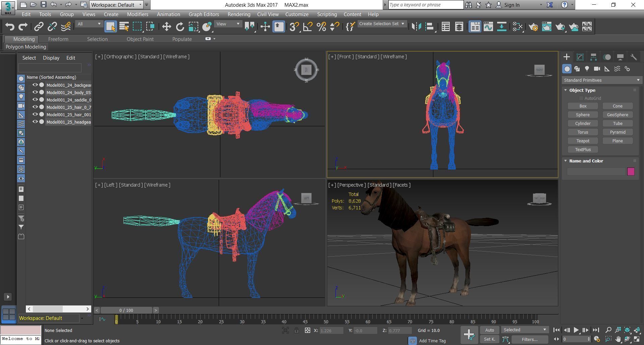Click the GeoSphere button
Viewport: 644px width, 345px height.
coord(618,115)
